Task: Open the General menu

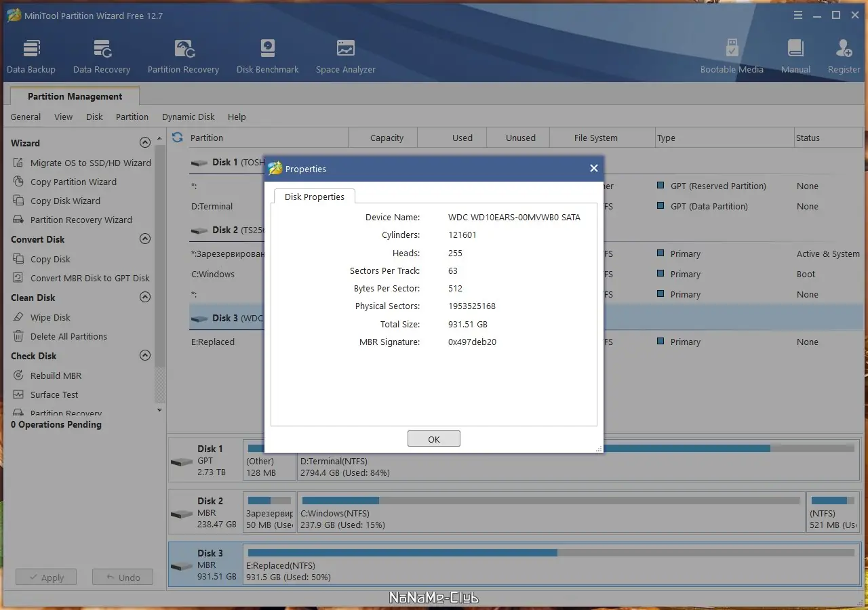Action: click(x=26, y=117)
